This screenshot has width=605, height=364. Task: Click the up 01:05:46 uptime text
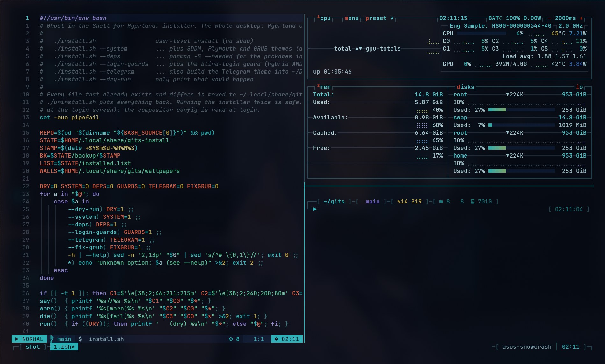332,72
